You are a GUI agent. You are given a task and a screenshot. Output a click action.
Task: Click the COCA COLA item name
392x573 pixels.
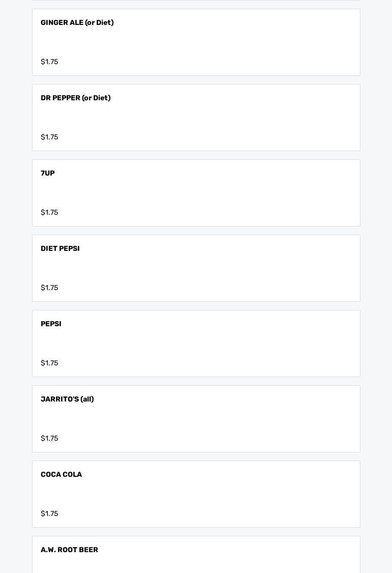click(61, 475)
